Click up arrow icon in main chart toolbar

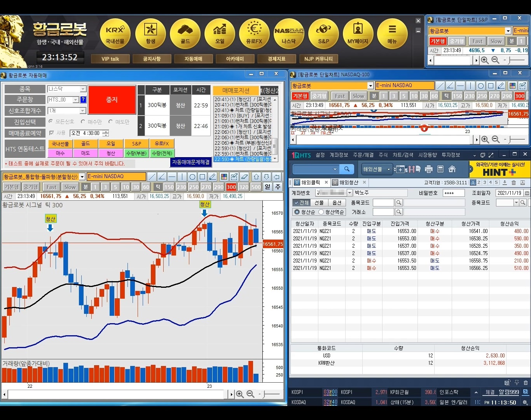257,177
